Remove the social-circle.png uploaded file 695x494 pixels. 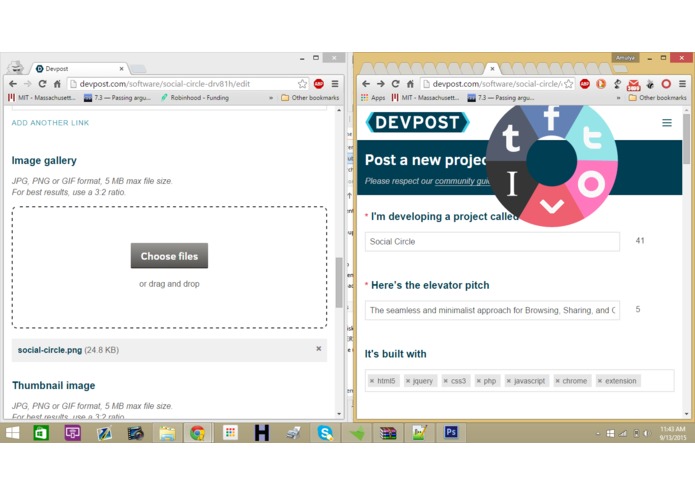[318, 349]
